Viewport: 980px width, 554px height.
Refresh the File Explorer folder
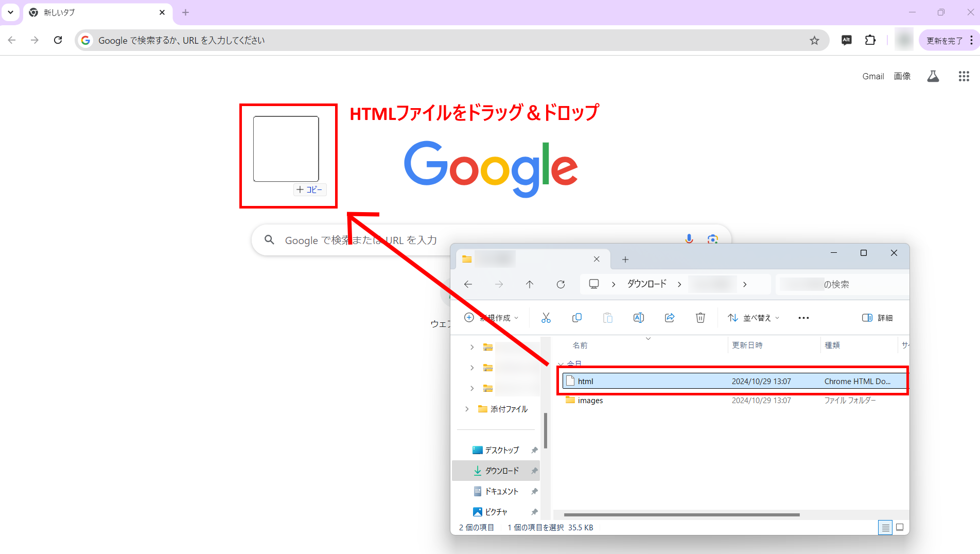561,284
